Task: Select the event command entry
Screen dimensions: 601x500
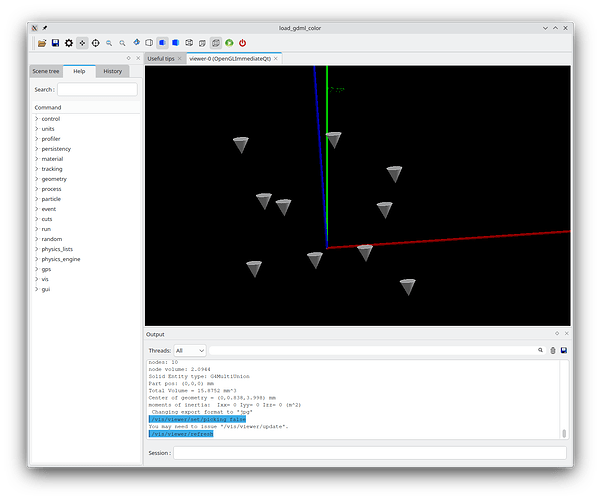Action: coord(49,209)
